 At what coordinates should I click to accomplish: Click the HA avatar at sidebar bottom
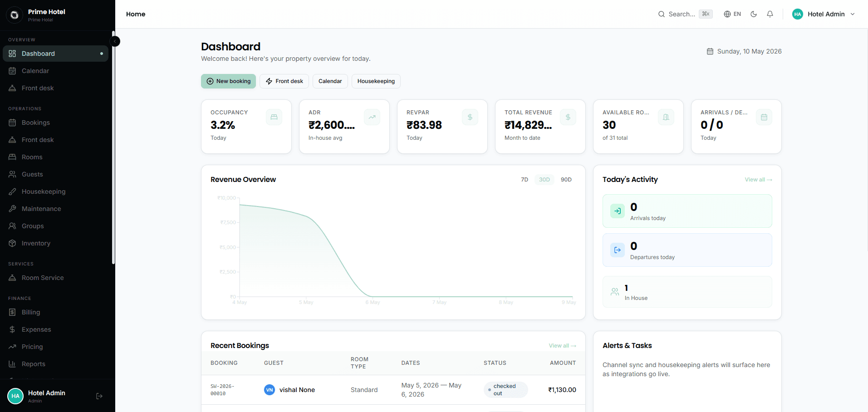15,396
